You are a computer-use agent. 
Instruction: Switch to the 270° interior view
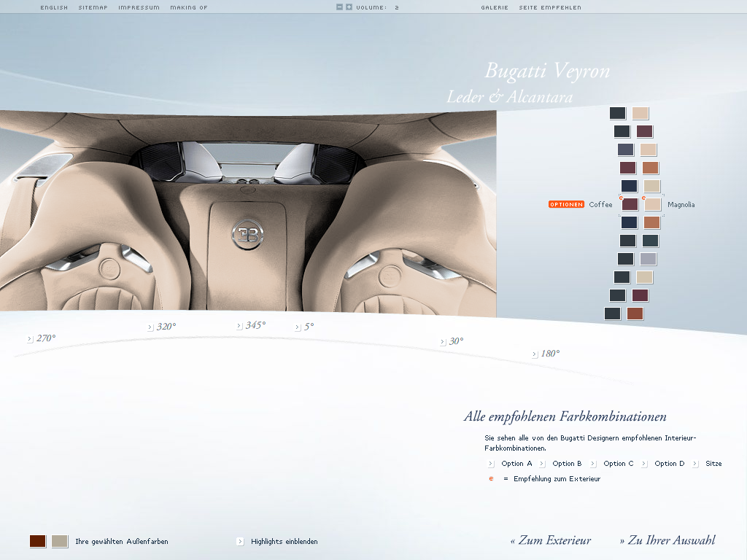click(30, 339)
